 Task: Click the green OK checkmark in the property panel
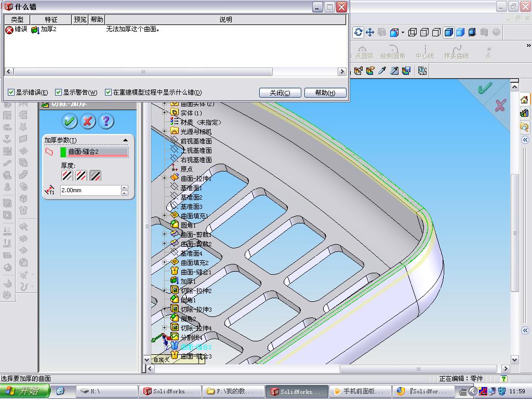(x=70, y=121)
